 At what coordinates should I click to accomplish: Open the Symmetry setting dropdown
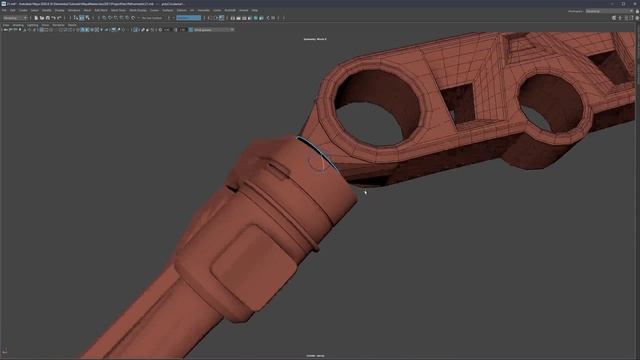tap(189, 18)
